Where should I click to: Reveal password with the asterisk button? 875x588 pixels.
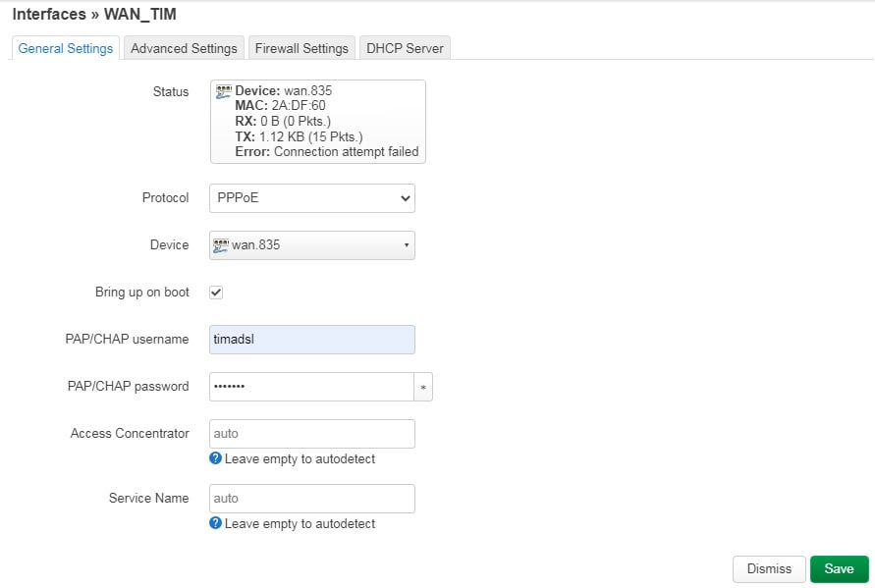(x=423, y=387)
